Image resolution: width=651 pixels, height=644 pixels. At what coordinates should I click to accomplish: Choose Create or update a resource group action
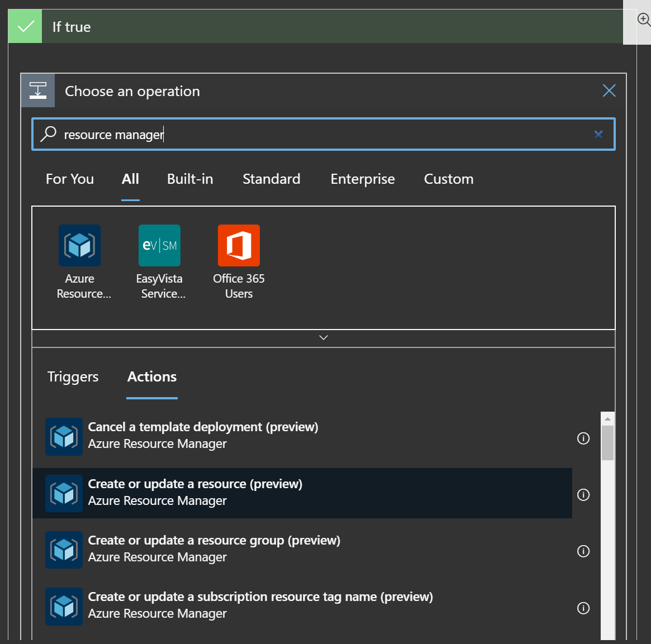point(214,541)
